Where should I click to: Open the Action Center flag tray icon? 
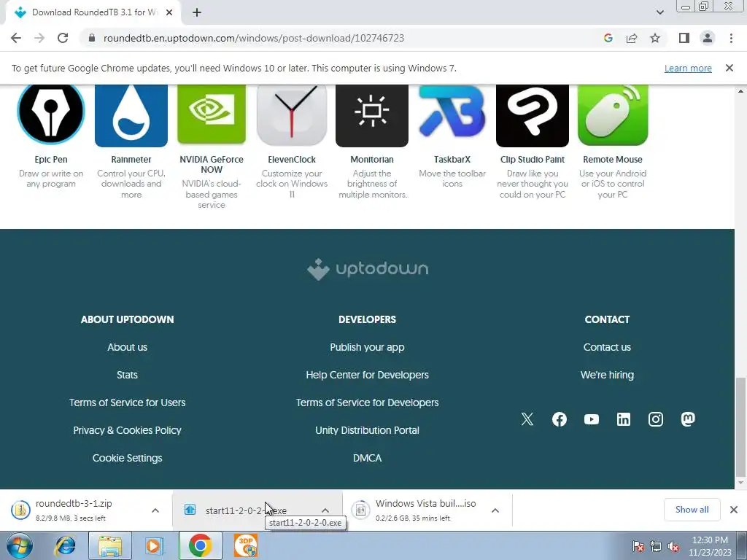tap(638, 547)
